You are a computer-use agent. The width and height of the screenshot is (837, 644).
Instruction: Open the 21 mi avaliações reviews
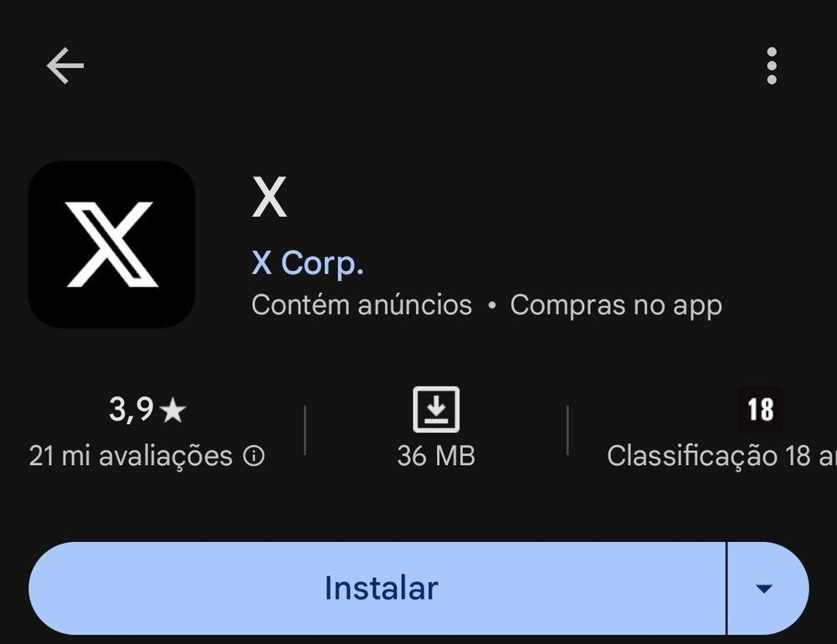pos(131,456)
